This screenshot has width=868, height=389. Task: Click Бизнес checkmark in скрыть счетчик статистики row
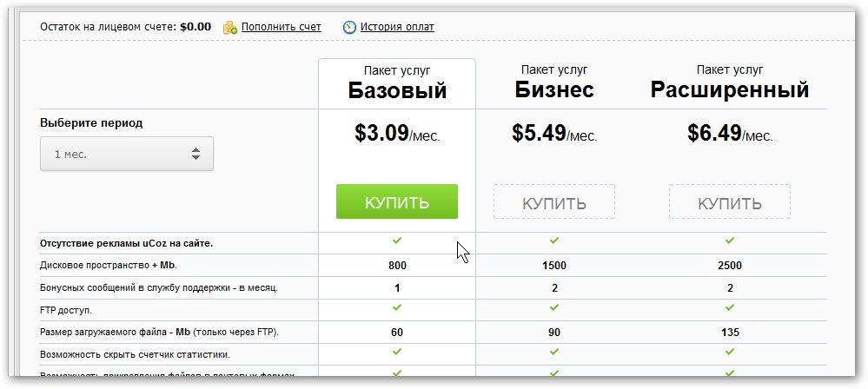(x=554, y=352)
